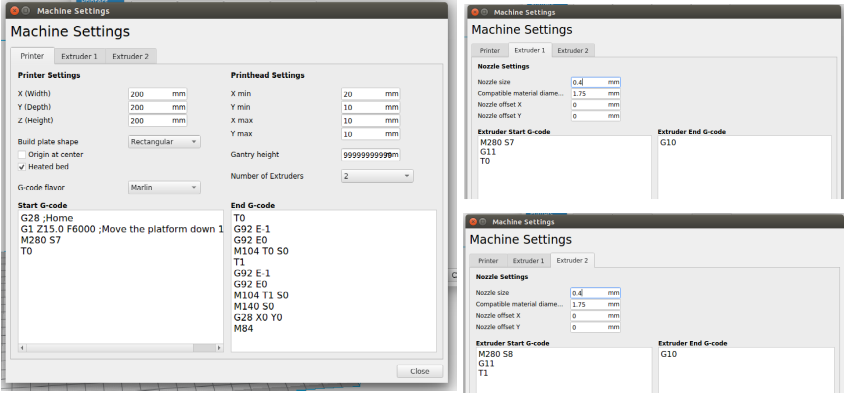Click the X max input field

(370, 120)
